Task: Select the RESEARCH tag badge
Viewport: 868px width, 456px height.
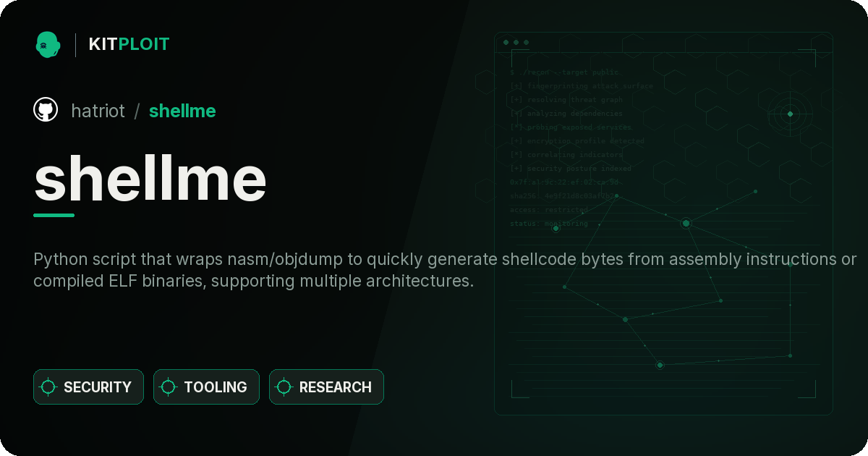Action: click(326, 387)
